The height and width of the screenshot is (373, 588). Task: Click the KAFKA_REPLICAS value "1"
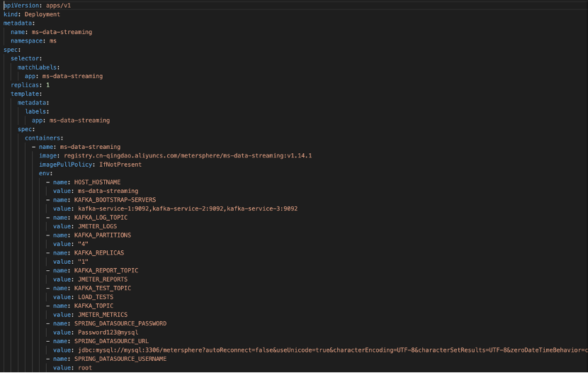[x=83, y=262]
